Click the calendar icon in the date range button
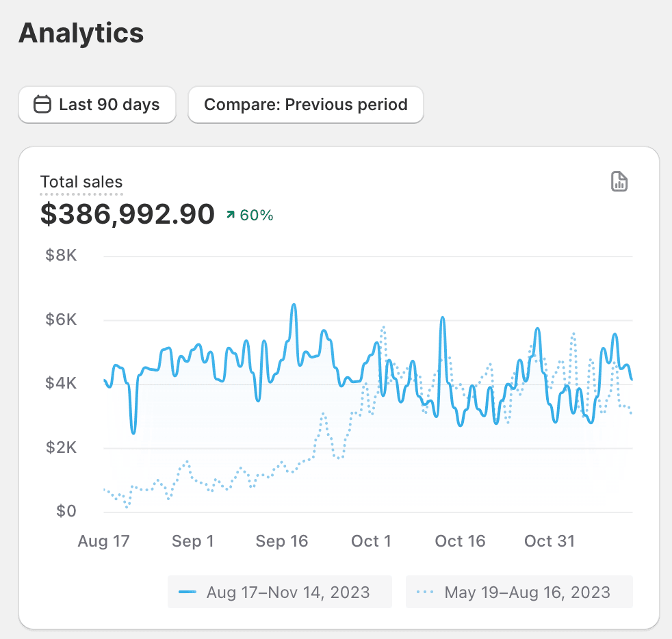Viewport: 672px width, 639px height. click(x=42, y=105)
